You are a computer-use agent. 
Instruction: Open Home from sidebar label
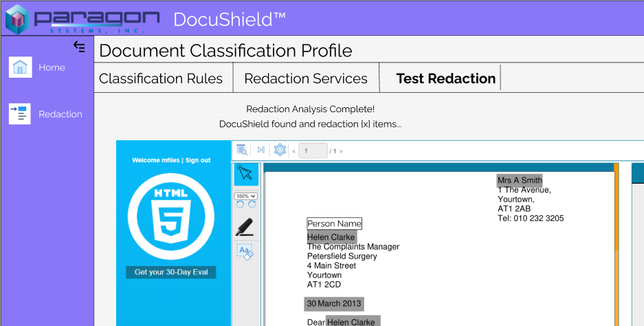point(52,67)
